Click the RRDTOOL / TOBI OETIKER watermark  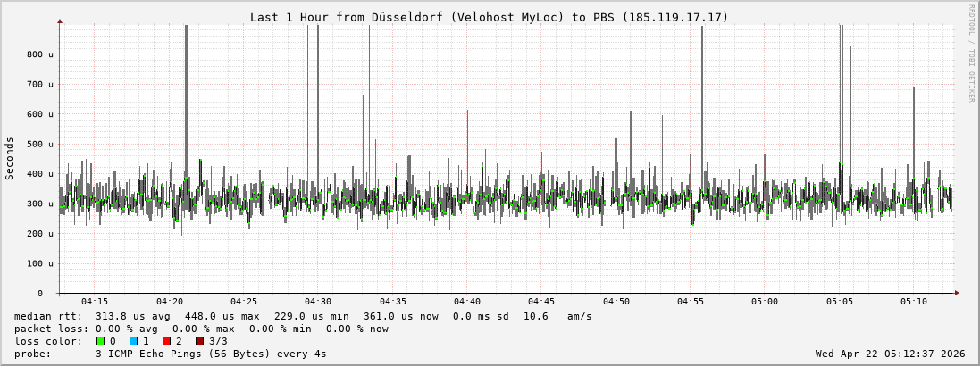click(x=971, y=53)
